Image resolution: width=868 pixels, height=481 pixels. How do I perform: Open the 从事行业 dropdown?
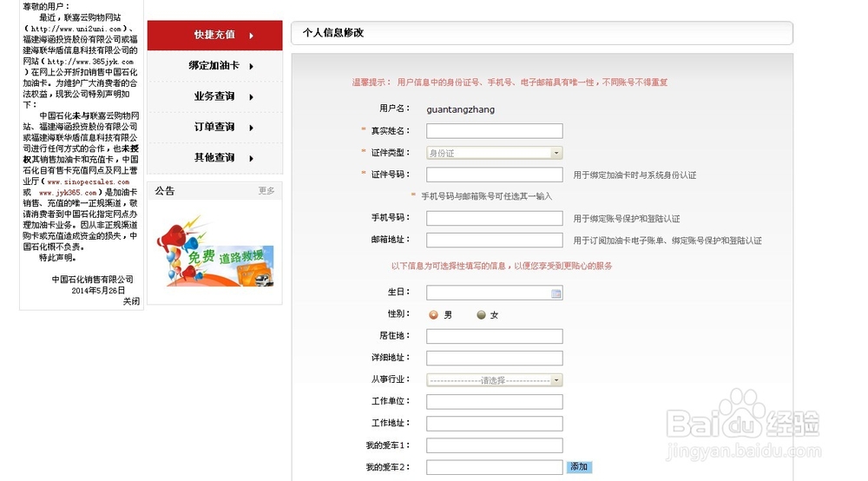click(495, 380)
